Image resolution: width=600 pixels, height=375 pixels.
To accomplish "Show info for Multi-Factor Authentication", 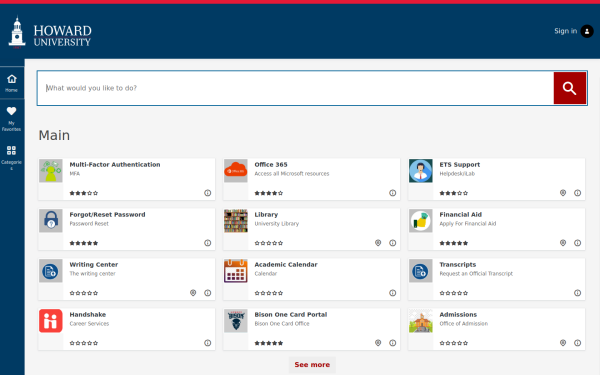I will click(x=207, y=193).
